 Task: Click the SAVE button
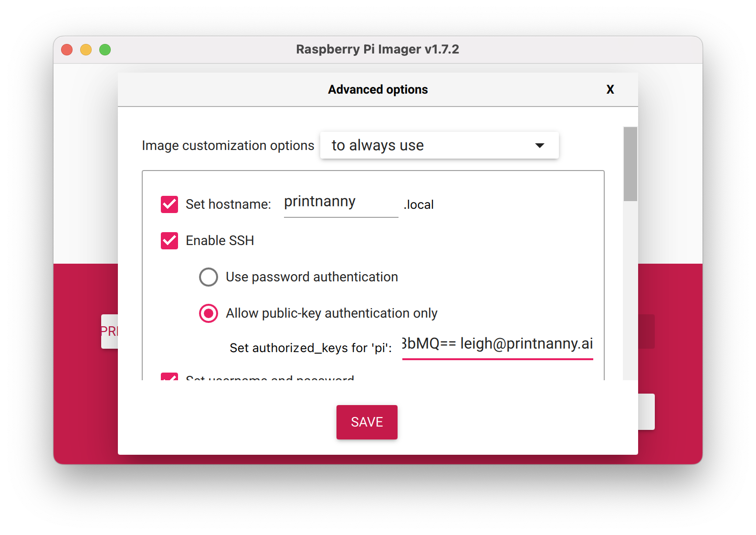click(367, 422)
